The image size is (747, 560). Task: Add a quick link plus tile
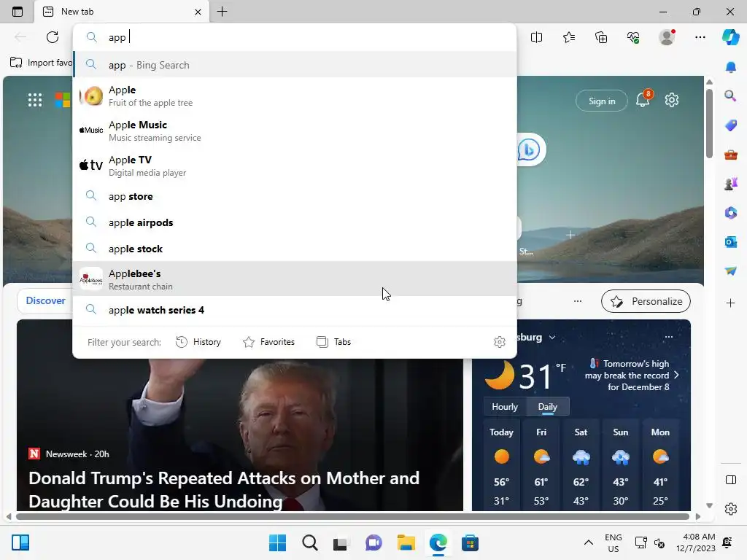tap(570, 235)
